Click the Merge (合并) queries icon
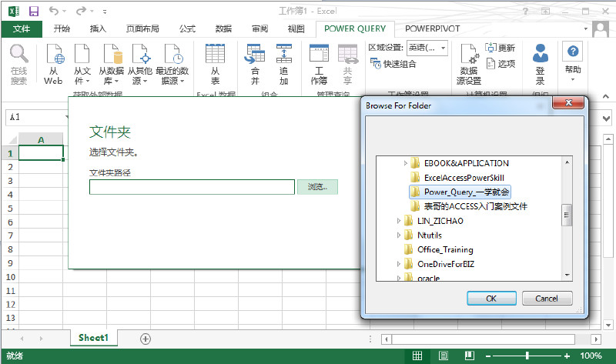 (255, 65)
